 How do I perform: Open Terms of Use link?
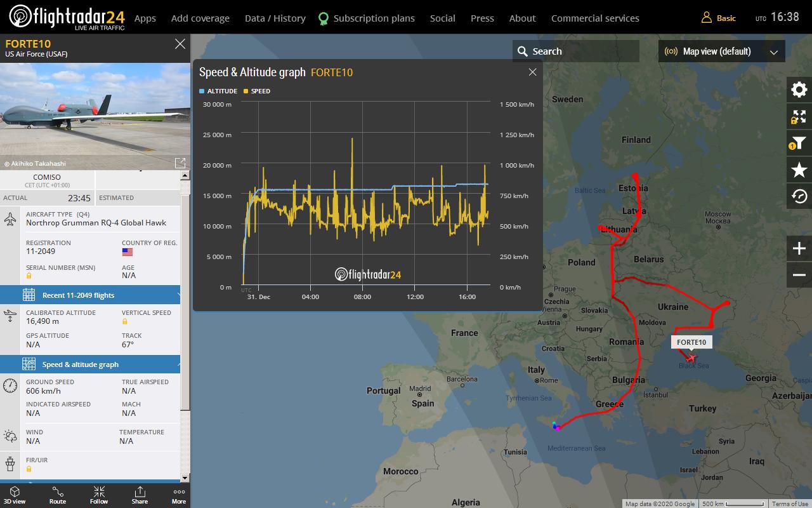pyautogui.click(x=790, y=504)
